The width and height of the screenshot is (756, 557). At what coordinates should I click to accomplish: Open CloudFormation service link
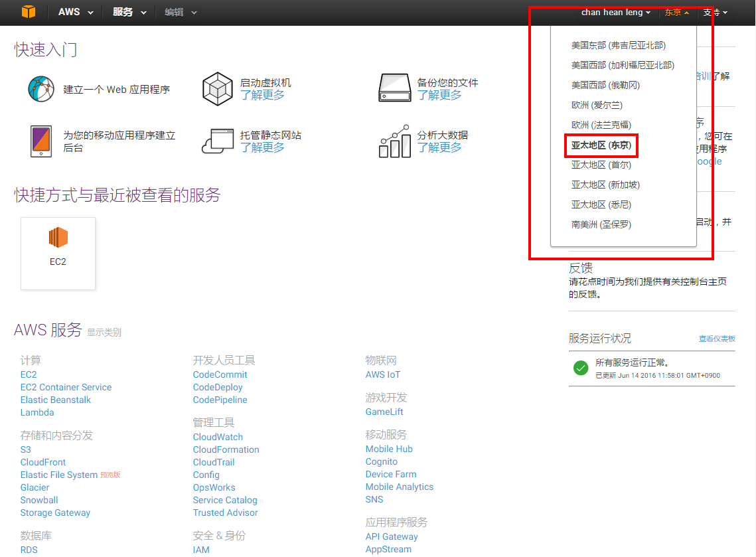(x=226, y=449)
